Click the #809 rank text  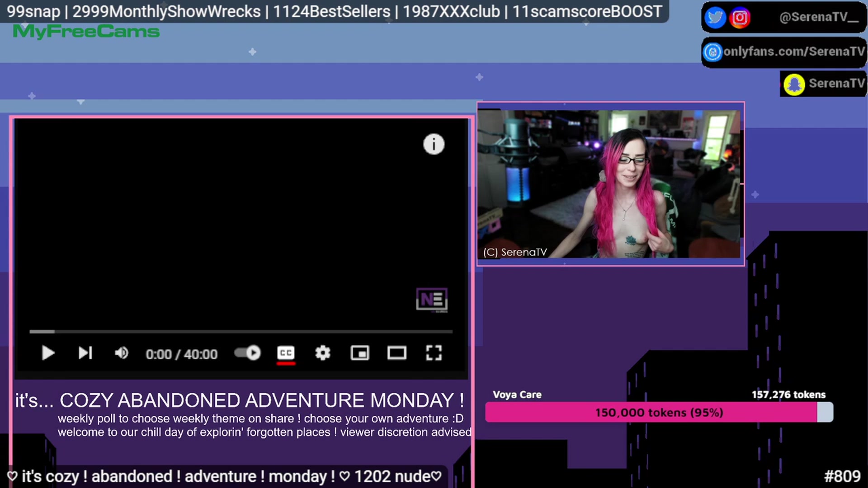pyautogui.click(x=842, y=476)
